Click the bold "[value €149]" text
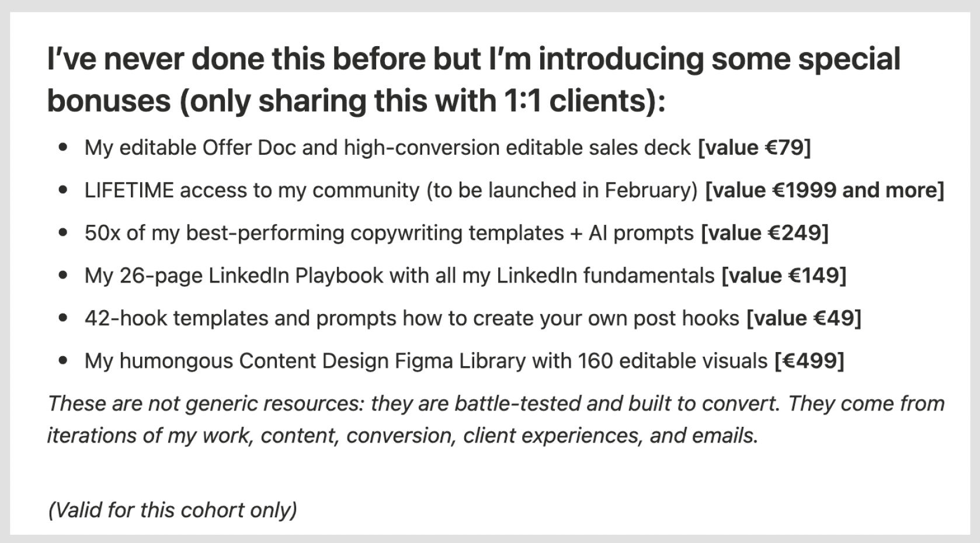 point(784,276)
